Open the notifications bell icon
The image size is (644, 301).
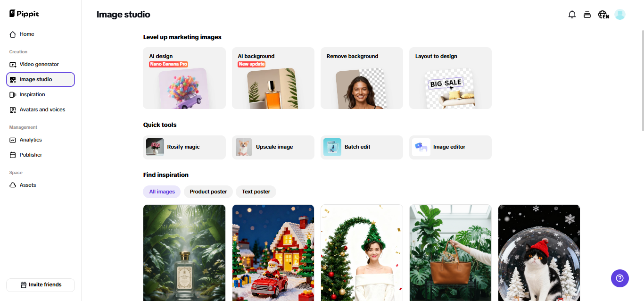point(572,15)
